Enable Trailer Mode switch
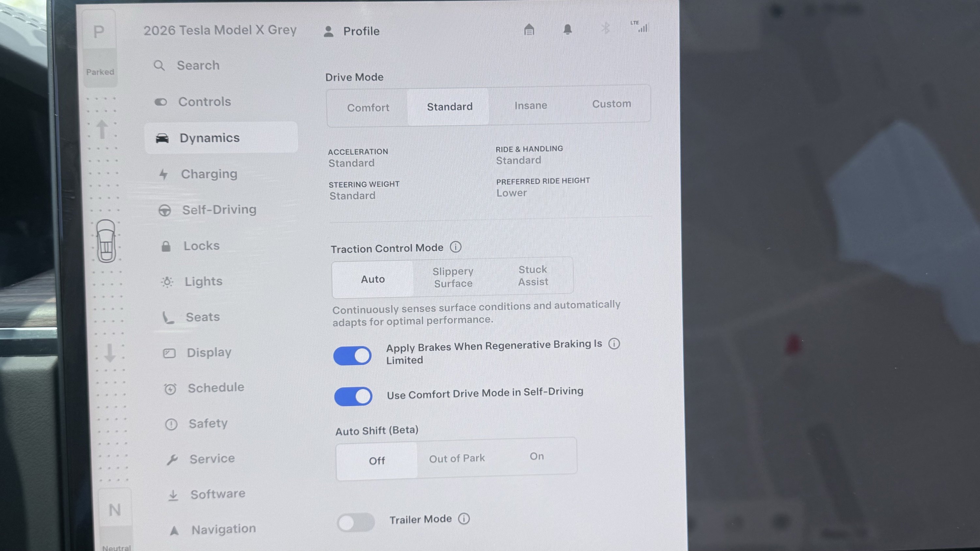The width and height of the screenshot is (980, 551). point(356,523)
